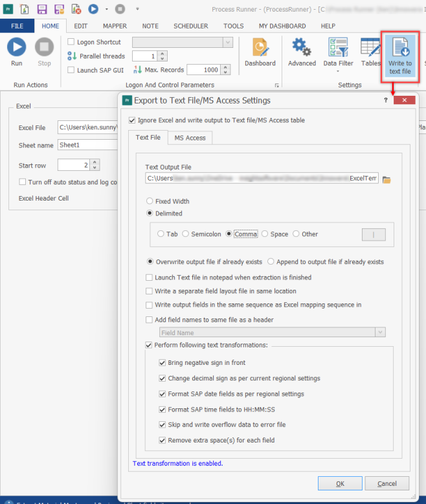Click the Sheet name input field
This screenshot has width=426, height=504.
88,145
